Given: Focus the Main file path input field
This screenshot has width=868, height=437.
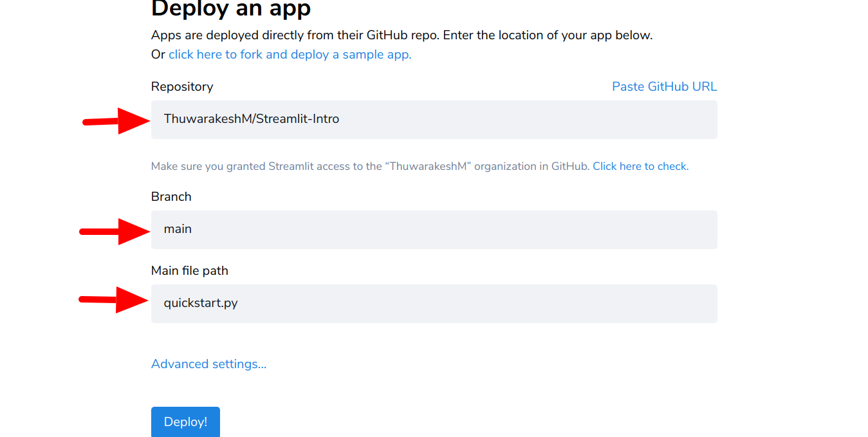Looking at the screenshot, I should point(434,304).
